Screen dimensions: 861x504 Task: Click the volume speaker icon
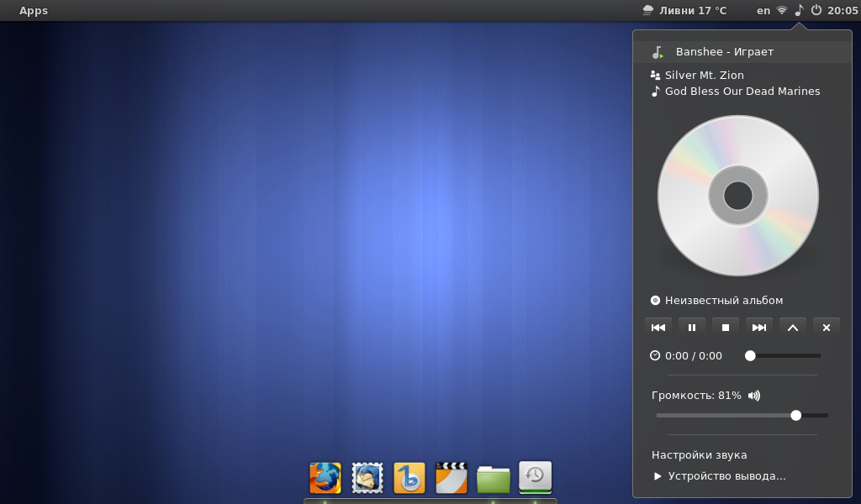tap(753, 396)
